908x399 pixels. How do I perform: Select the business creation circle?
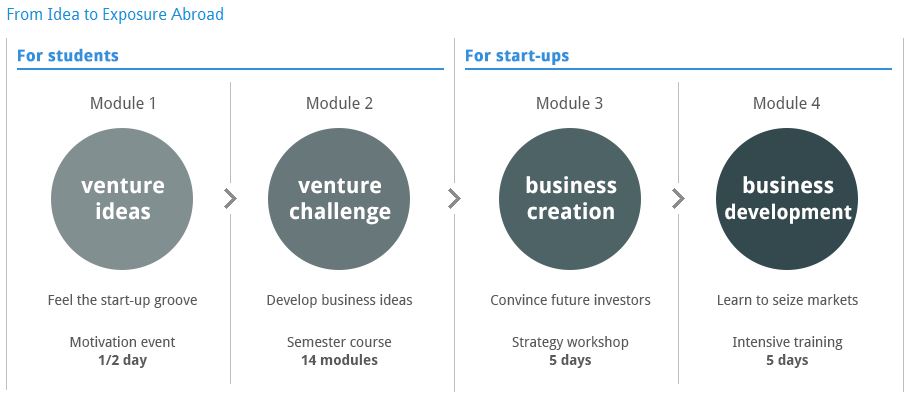click(x=570, y=199)
